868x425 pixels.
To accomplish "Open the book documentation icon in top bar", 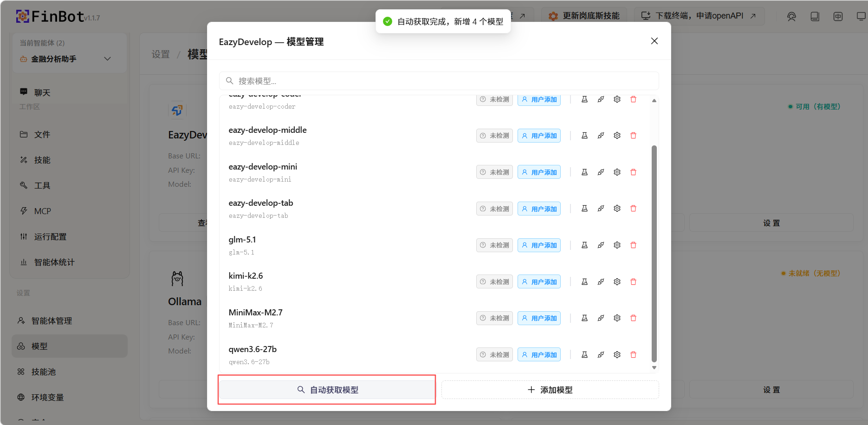I will 815,16.
